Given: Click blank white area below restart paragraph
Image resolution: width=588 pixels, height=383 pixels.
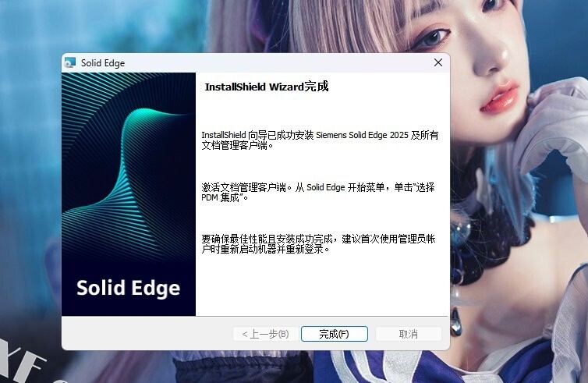Looking at the screenshot, I should pyautogui.click(x=323, y=285).
